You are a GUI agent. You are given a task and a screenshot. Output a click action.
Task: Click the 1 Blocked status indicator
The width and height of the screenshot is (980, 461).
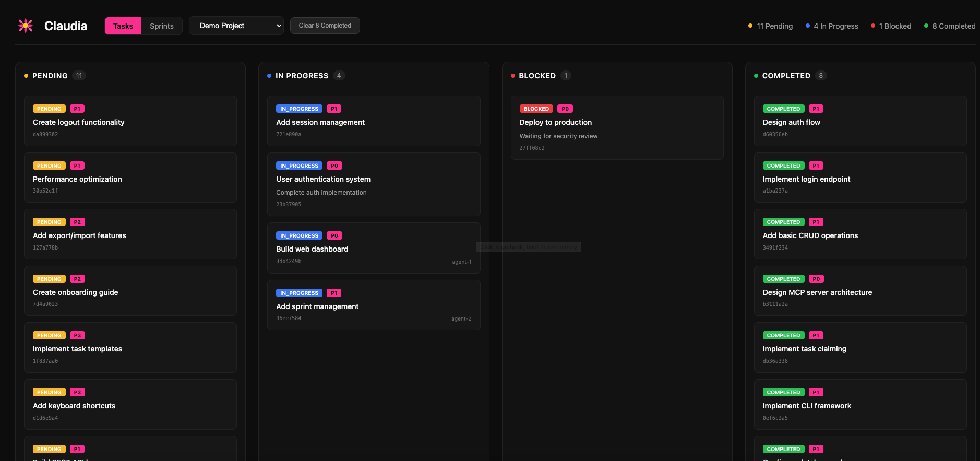coord(891,26)
